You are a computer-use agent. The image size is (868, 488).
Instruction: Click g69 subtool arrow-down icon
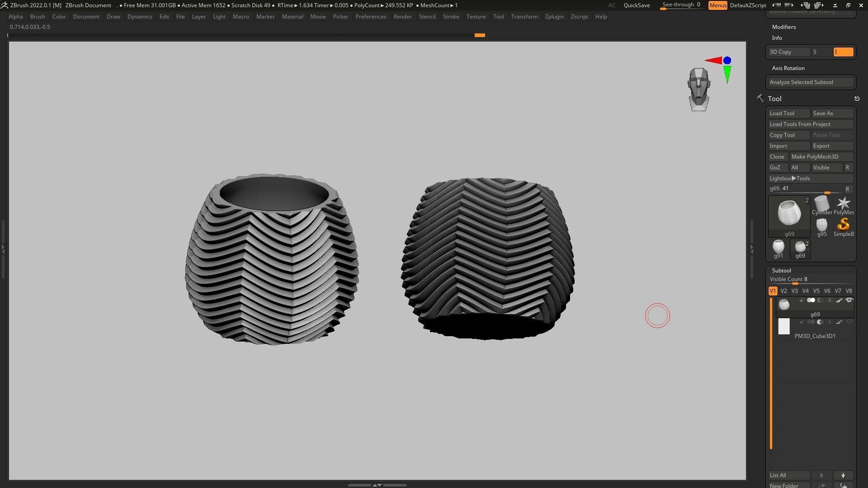[802, 300]
